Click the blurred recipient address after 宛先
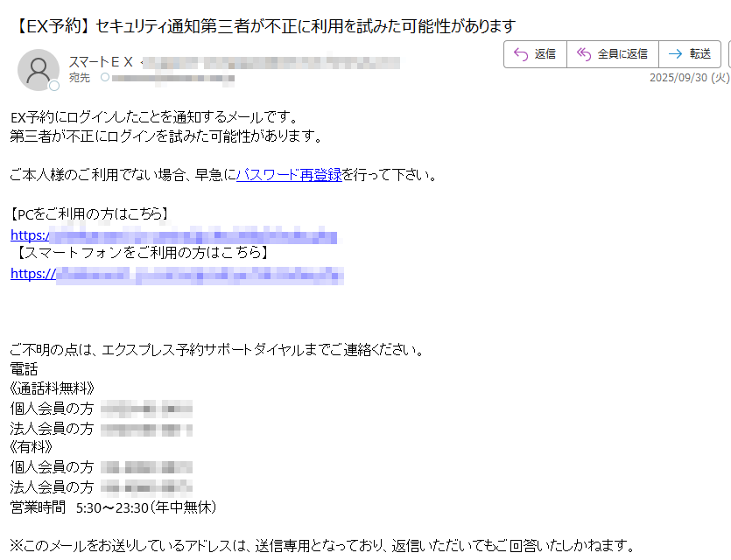Image resolution: width=731 pixels, height=560 pixels. pos(172,78)
